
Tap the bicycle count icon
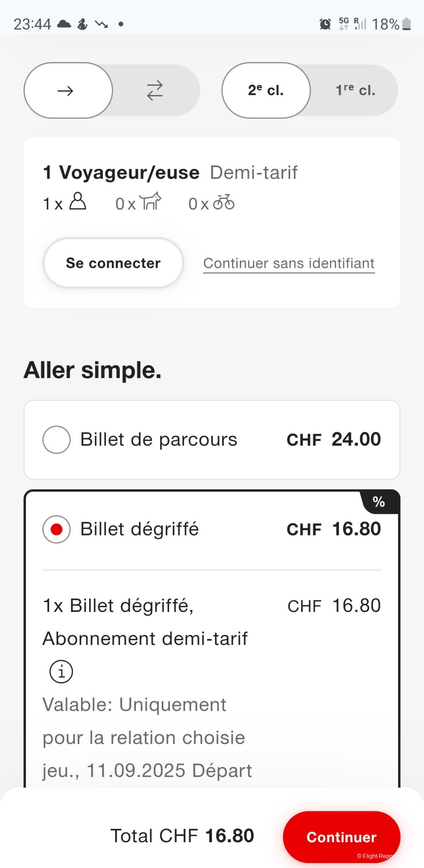coord(224,202)
